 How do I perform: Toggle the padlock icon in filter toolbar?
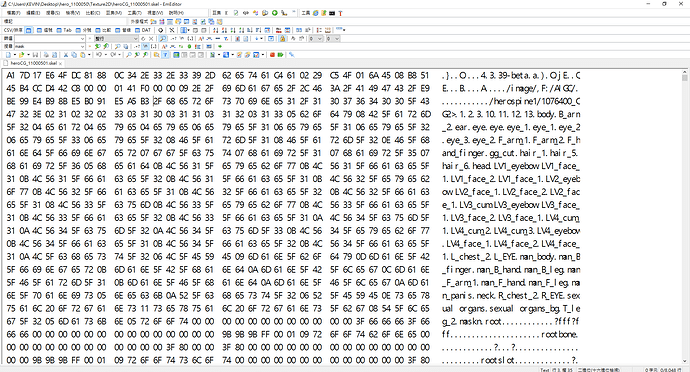[283, 38]
